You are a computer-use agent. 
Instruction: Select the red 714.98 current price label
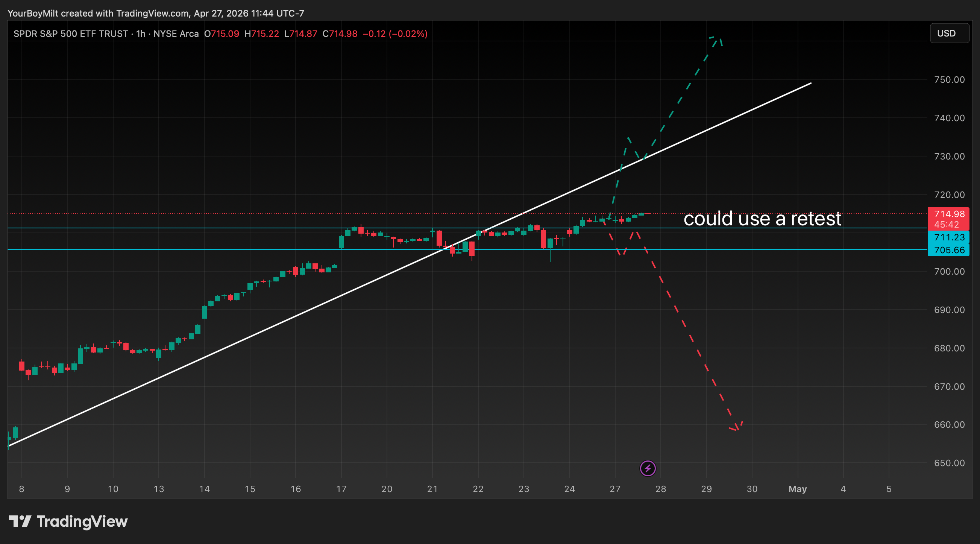[949, 214]
